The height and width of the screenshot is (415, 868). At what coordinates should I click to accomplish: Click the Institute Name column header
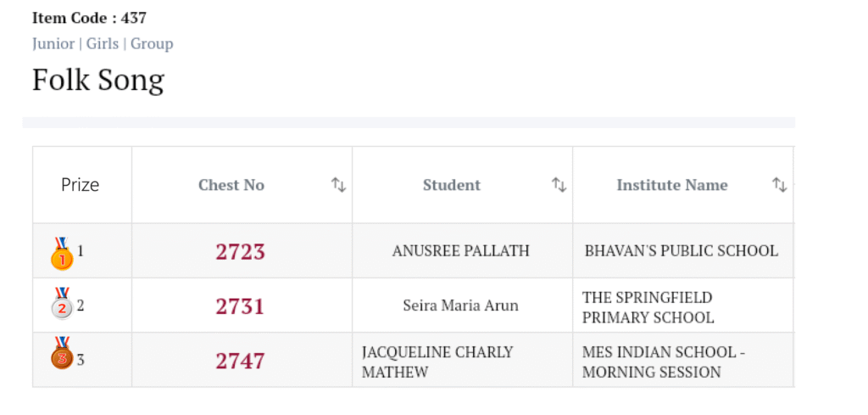tap(672, 185)
